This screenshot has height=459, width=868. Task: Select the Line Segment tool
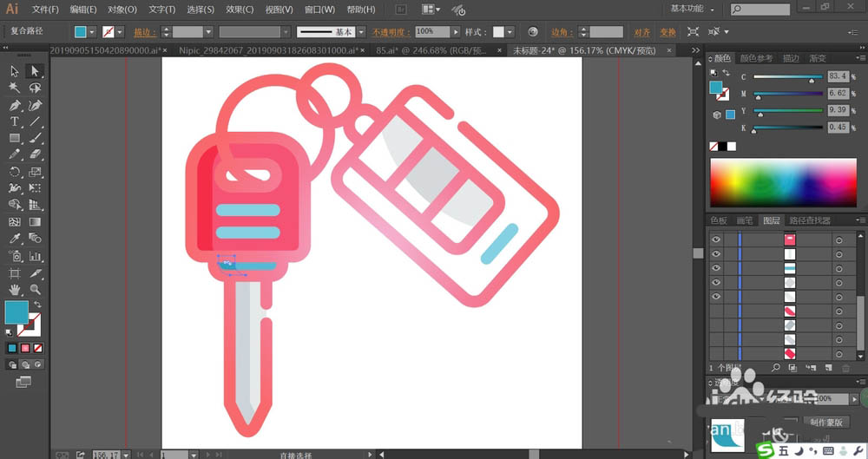click(35, 121)
